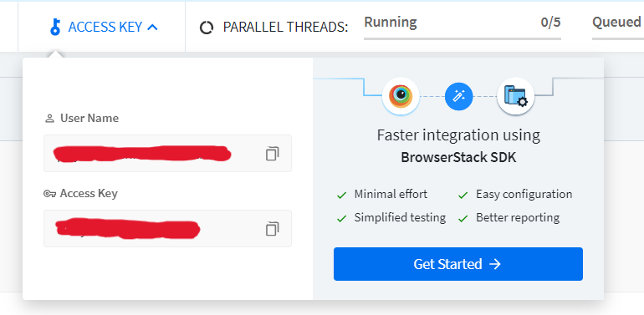This screenshot has width=644, height=315.
Task: Click the Minimal effort checkmark item
Action: (382, 194)
